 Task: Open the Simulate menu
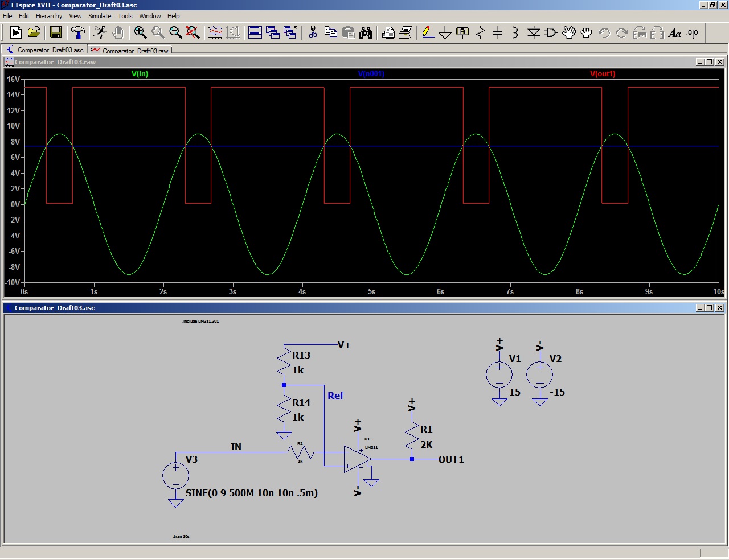[x=100, y=16]
